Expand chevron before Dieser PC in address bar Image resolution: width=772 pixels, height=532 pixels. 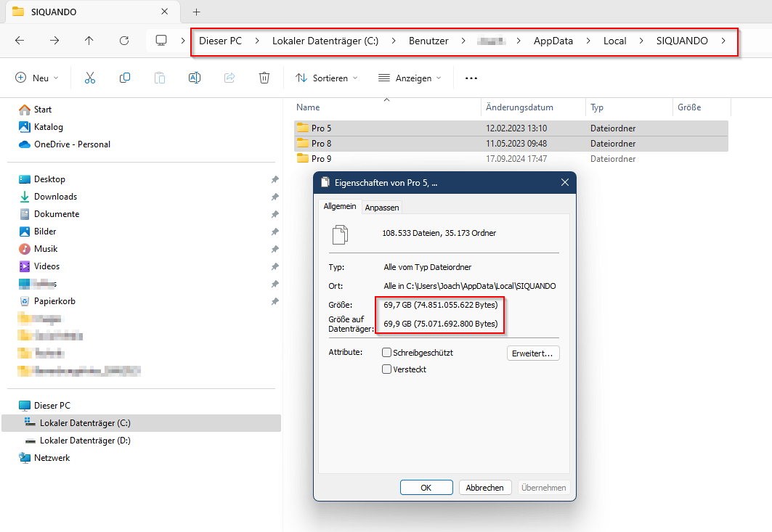click(183, 41)
